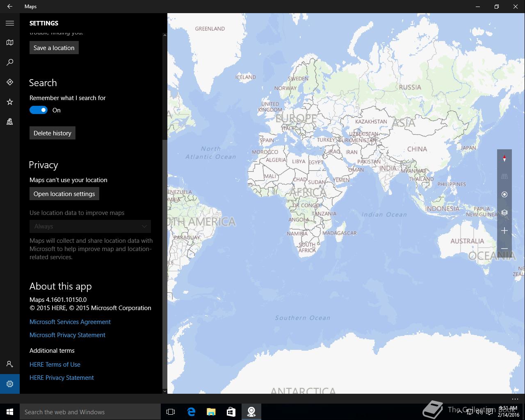525x420 pixels.
Task: Click the settings scrollbar down arrow
Action: pos(165,391)
